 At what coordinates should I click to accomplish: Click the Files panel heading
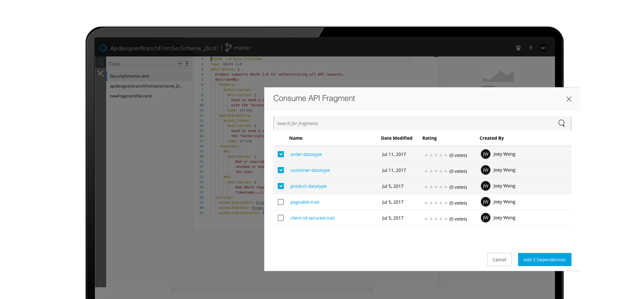(114, 64)
